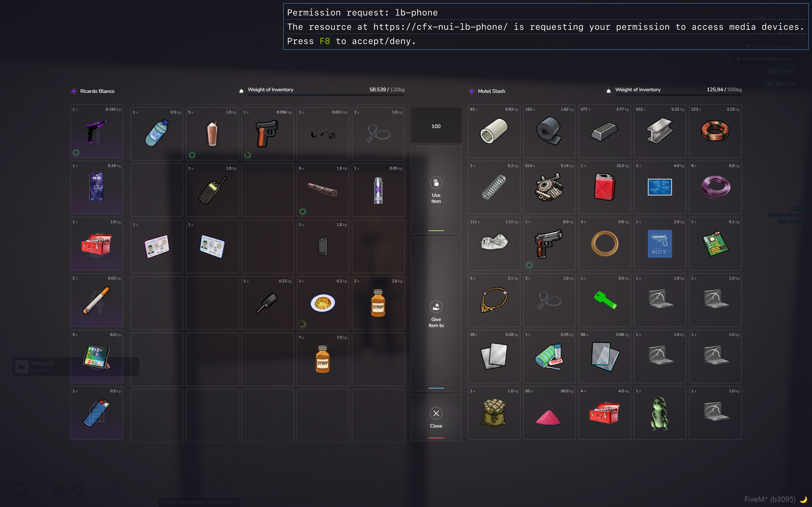Select the purple pistol in player inventory
This screenshot has width=812, height=507.
click(96, 132)
